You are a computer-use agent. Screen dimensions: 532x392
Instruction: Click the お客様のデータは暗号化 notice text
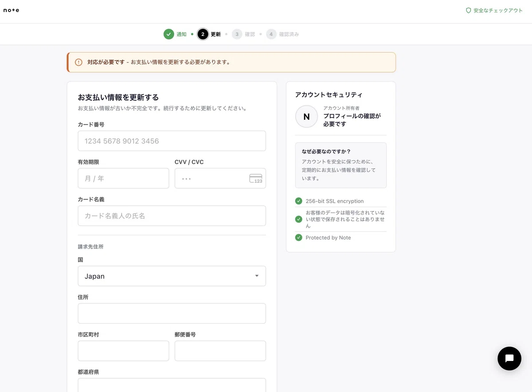(x=345, y=219)
